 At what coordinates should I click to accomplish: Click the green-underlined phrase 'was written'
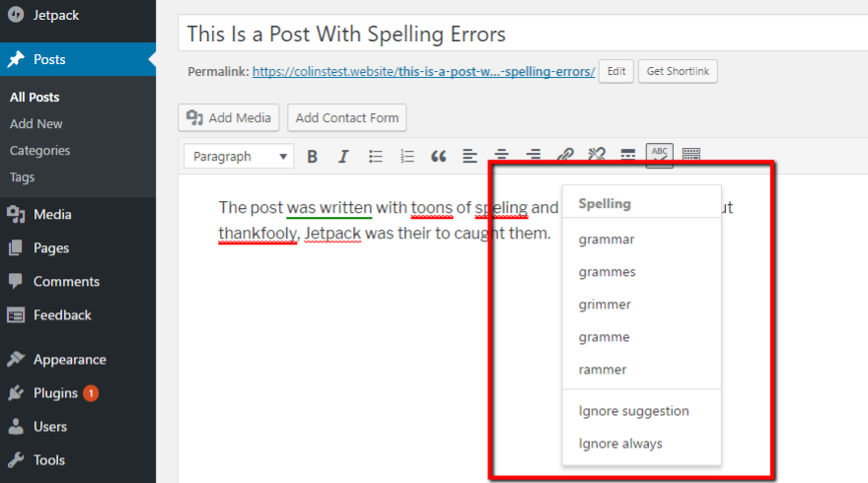329,207
